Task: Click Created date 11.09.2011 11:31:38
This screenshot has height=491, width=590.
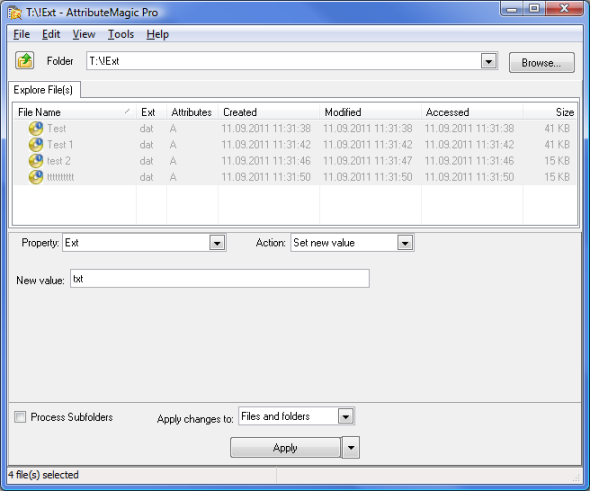Action: [266, 129]
